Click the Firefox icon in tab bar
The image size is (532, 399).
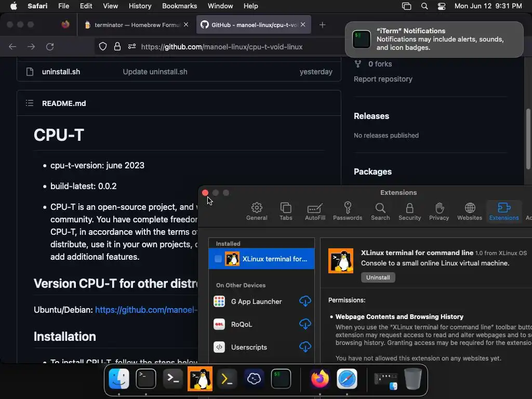(x=65, y=24)
